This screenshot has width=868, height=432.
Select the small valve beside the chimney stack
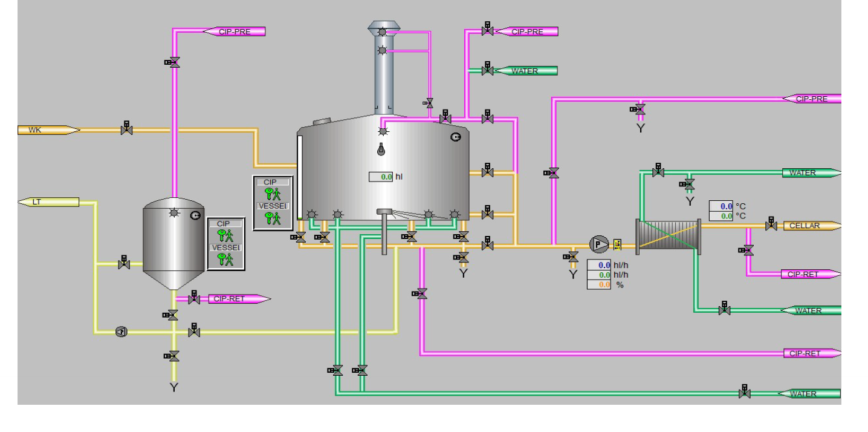click(x=429, y=103)
